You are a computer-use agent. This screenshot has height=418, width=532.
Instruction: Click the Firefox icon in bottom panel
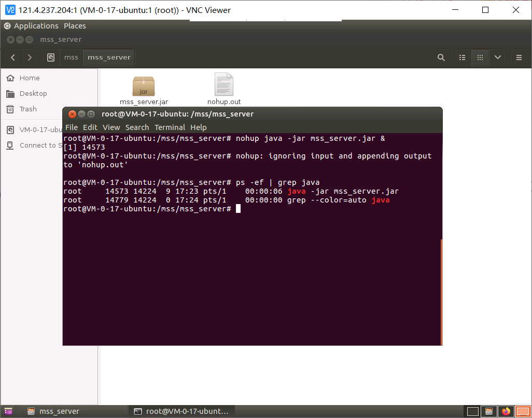point(506,412)
